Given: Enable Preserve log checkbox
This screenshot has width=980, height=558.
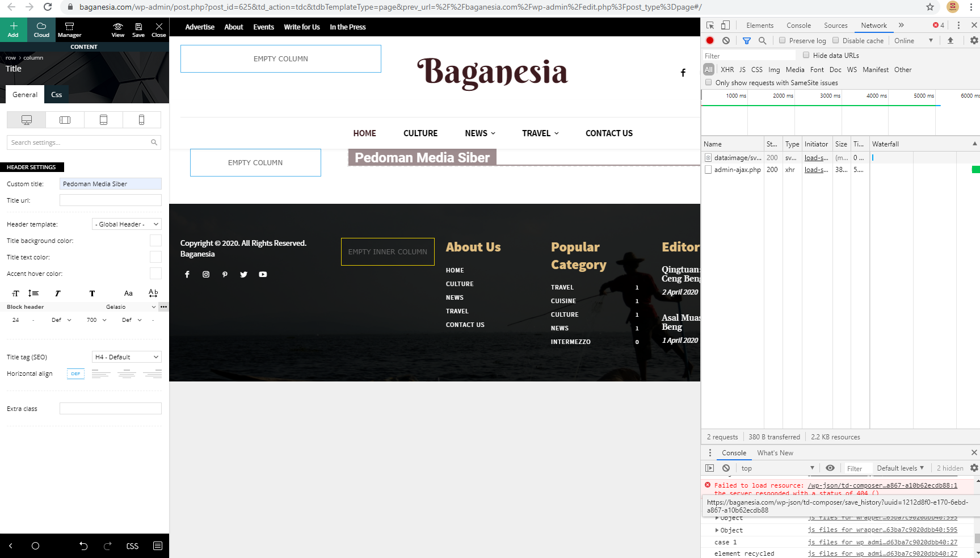Looking at the screenshot, I should coord(782,40).
